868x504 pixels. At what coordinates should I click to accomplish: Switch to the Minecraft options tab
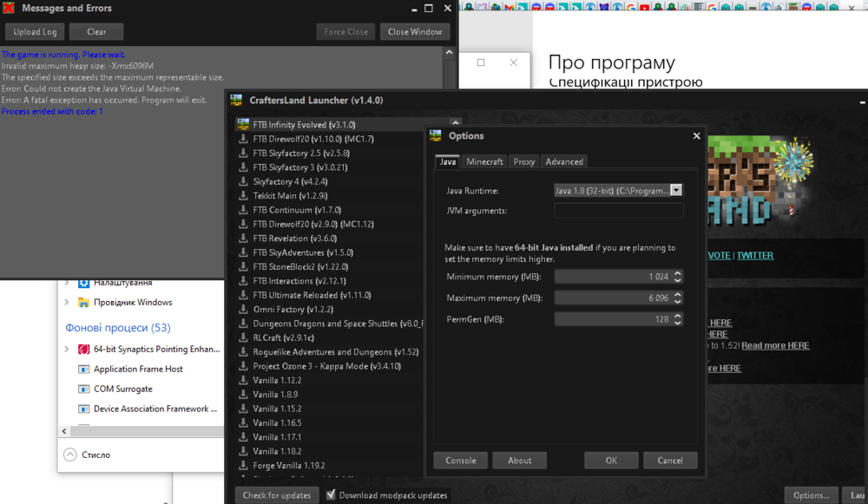point(484,161)
